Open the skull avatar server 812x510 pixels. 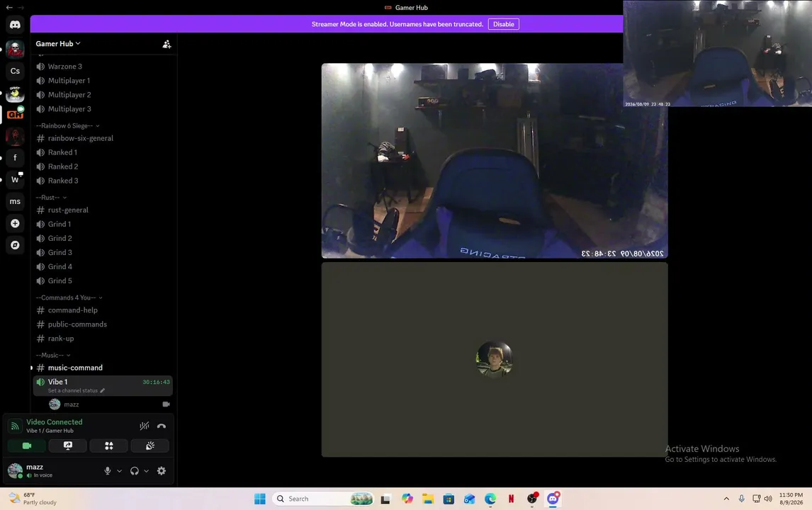pos(15,49)
